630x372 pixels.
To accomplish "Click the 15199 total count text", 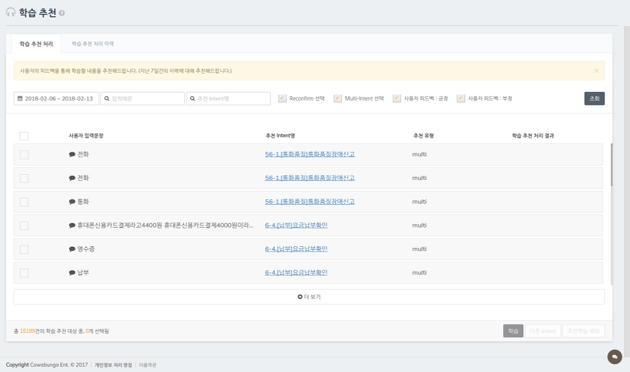I will tap(27, 331).
